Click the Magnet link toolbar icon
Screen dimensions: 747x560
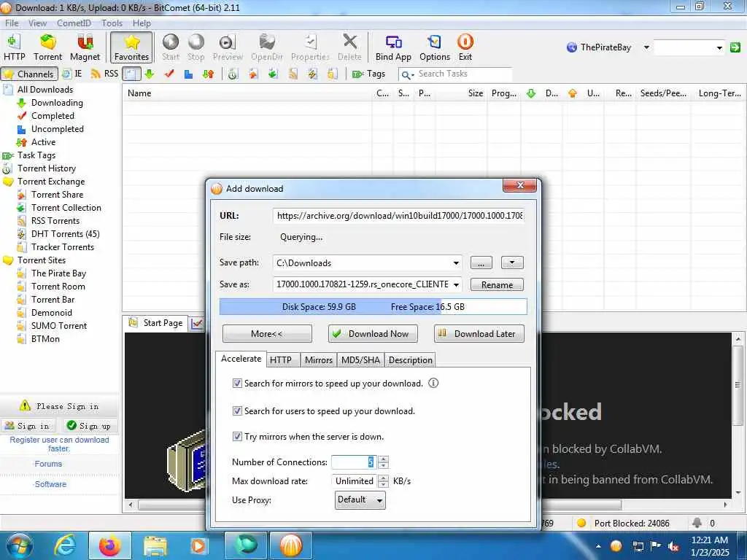(85, 47)
